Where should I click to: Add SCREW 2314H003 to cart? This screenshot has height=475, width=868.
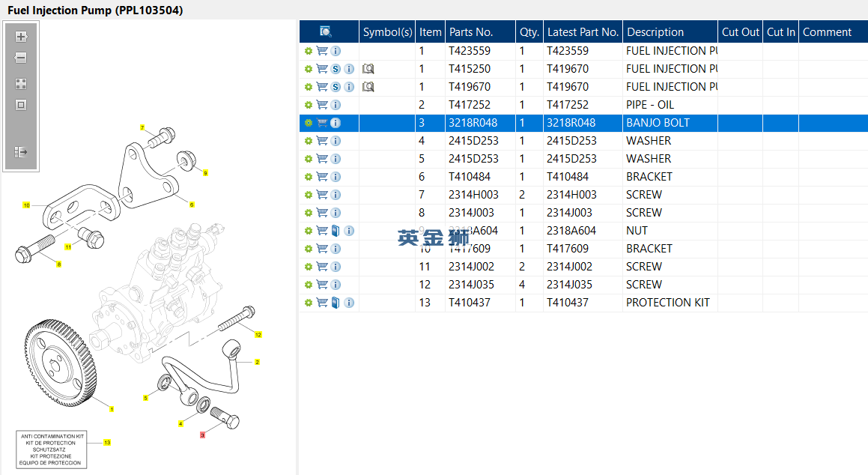point(322,195)
